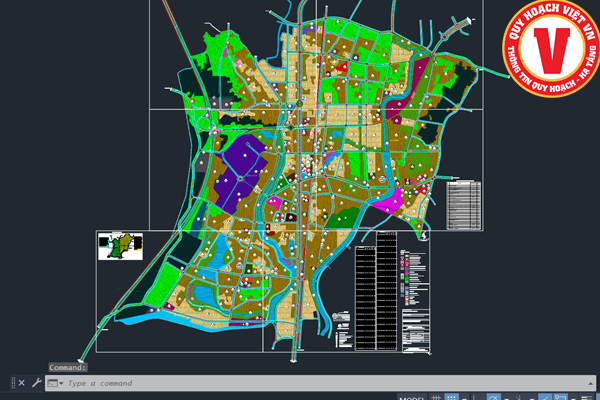
Task: Click the recent commands icon
Action: pyautogui.click(x=52, y=383)
